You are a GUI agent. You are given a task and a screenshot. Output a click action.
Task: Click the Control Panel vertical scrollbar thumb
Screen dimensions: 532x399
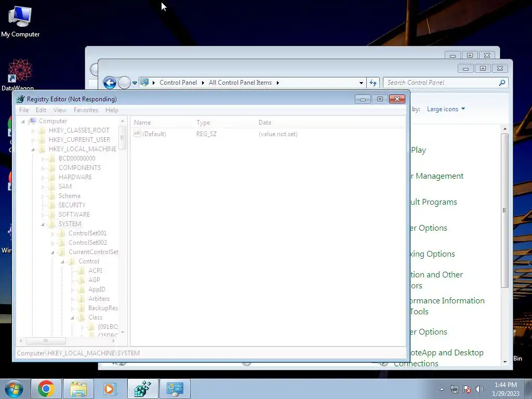(x=505, y=210)
